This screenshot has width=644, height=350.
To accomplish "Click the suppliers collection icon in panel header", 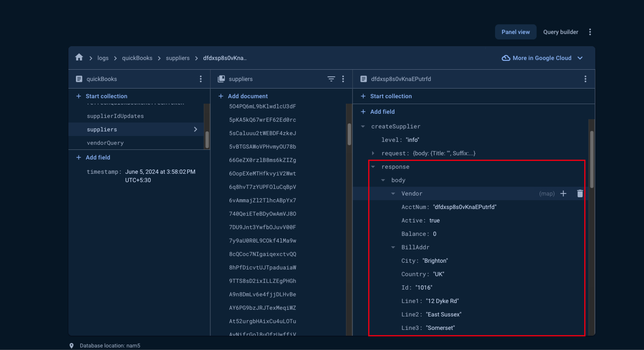I will point(221,79).
